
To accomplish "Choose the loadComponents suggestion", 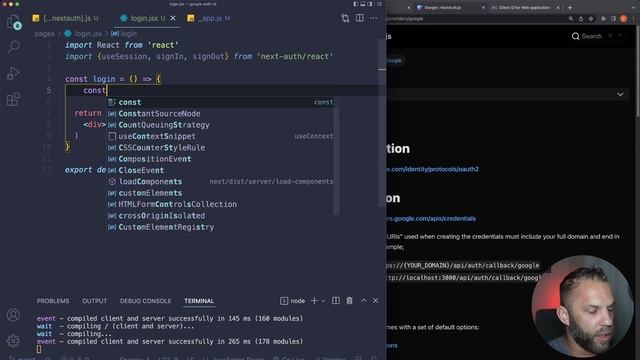I will coord(220,182).
